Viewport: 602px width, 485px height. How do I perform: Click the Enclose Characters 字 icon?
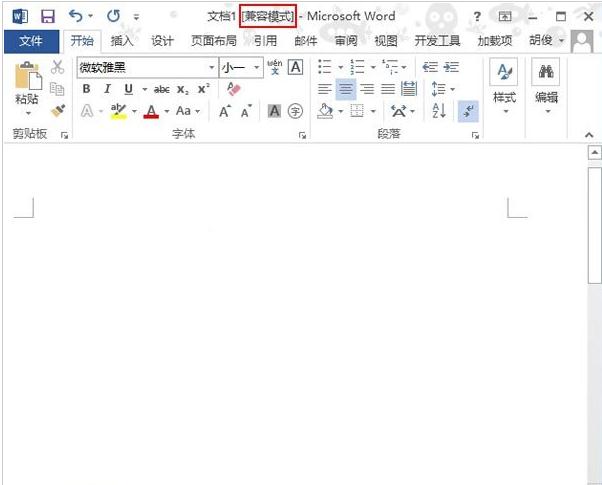295,111
